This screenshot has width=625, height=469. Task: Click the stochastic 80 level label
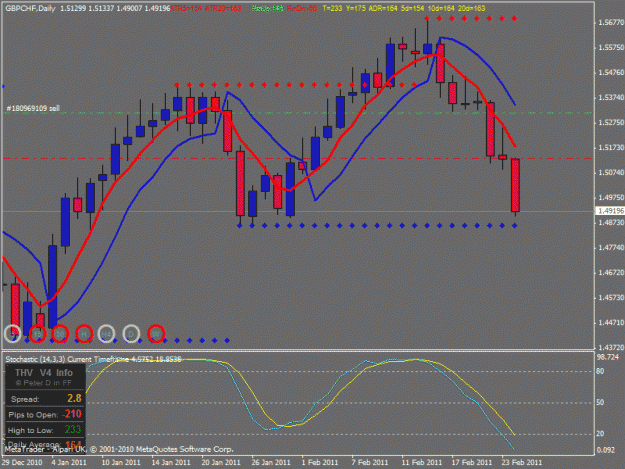pos(600,371)
